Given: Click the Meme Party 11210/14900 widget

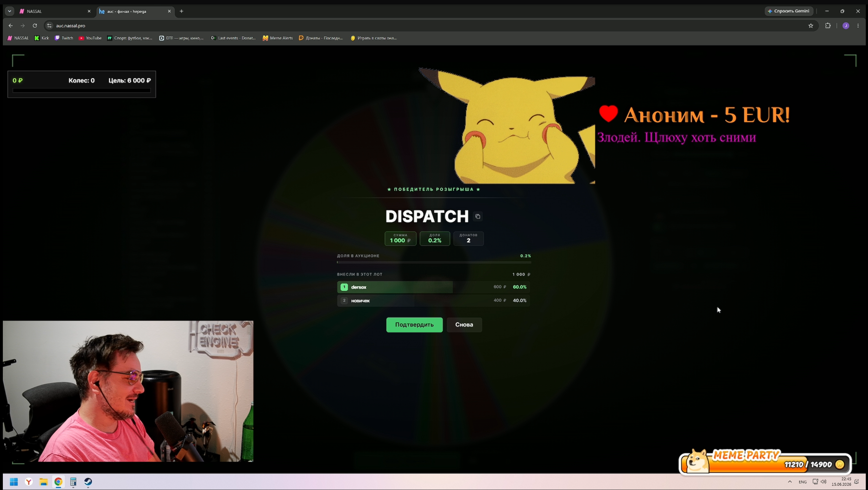Looking at the screenshot, I should 765,463.
